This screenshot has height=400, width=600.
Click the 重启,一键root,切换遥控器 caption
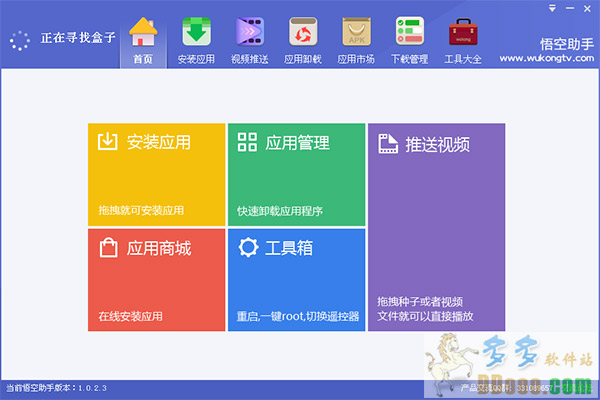[x=298, y=316]
